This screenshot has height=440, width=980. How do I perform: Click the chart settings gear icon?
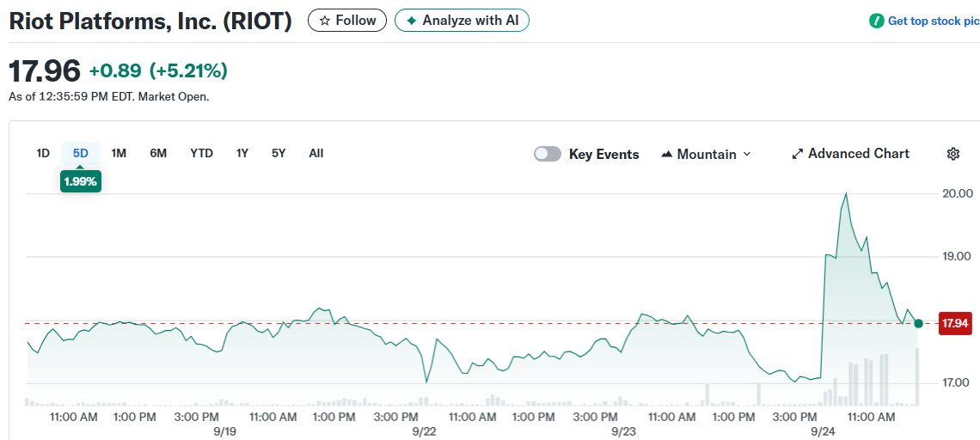[953, 154]
